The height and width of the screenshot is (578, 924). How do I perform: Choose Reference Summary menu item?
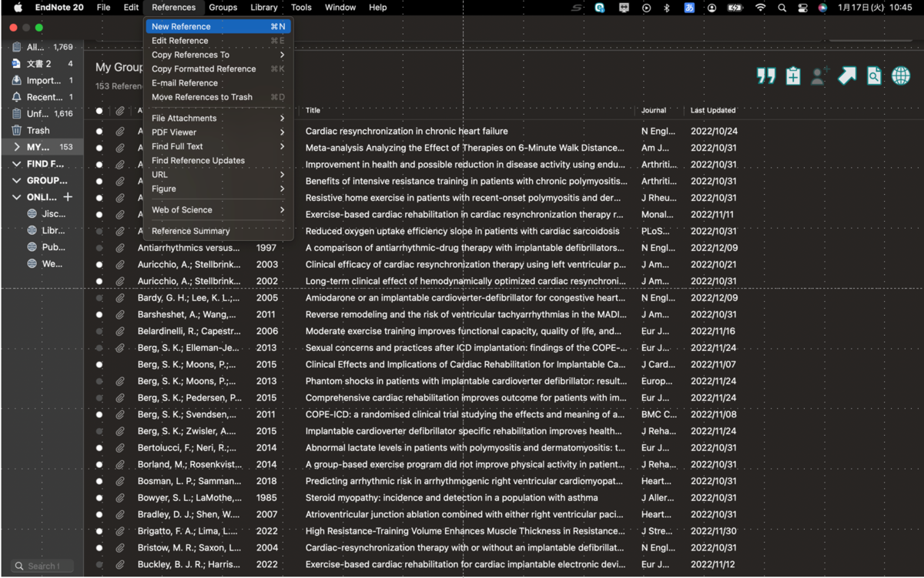click(219, 231)
